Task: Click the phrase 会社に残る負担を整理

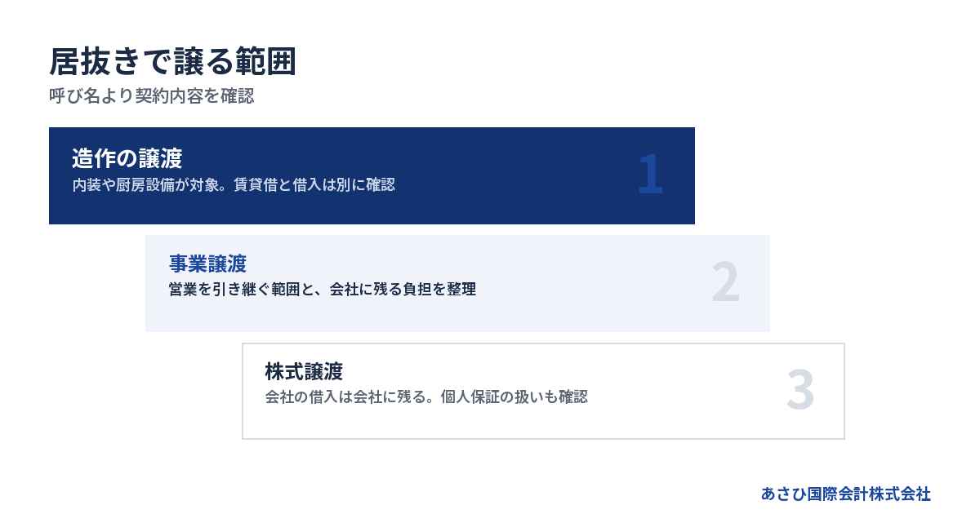Action: tap(403, 290)
